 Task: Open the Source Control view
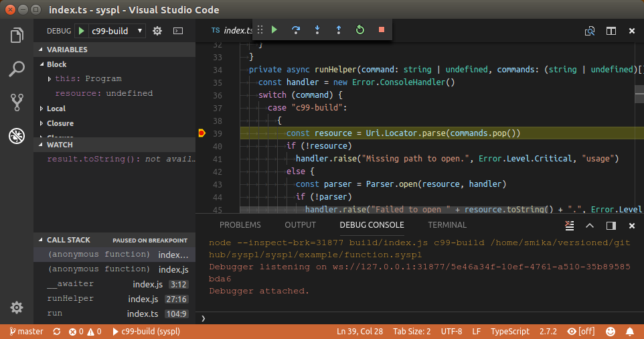pos(17,103)
